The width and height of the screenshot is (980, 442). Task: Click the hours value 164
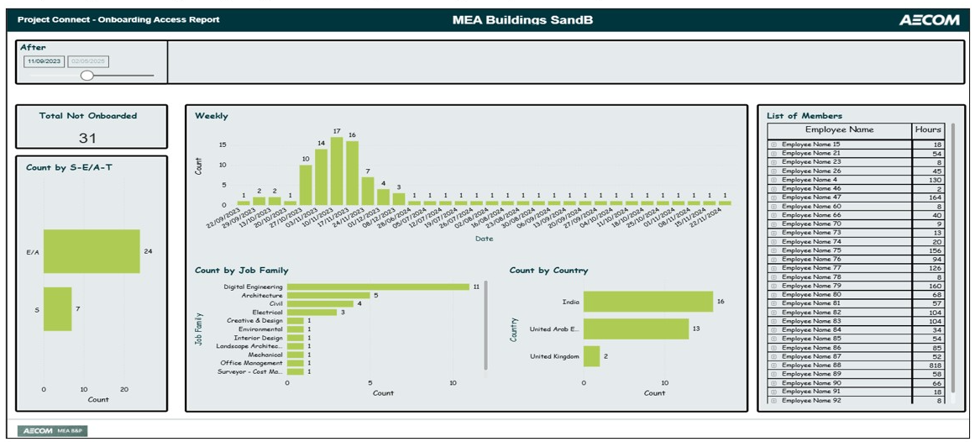point(935,197)
